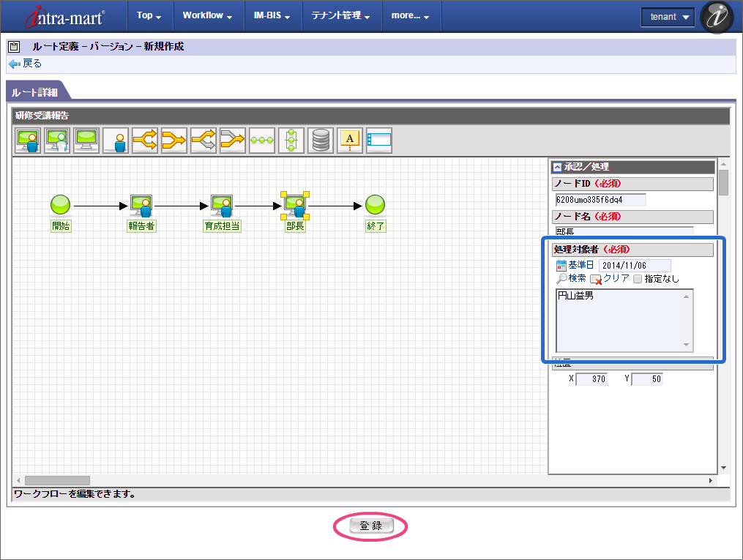Viewport: 743px width, 560px height.
Task: Open the IM-BIS dropdown menu
Action: point(272,15)
